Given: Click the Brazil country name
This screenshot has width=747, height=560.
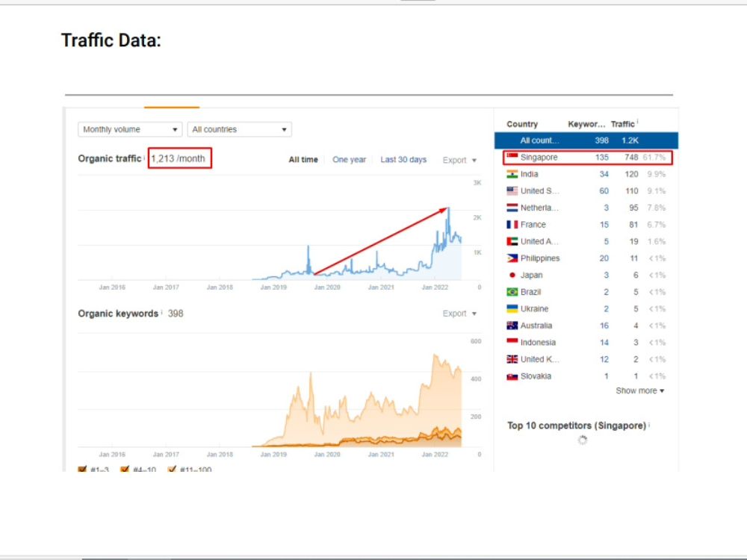Looking at the screenshot, I should (530, 292).
